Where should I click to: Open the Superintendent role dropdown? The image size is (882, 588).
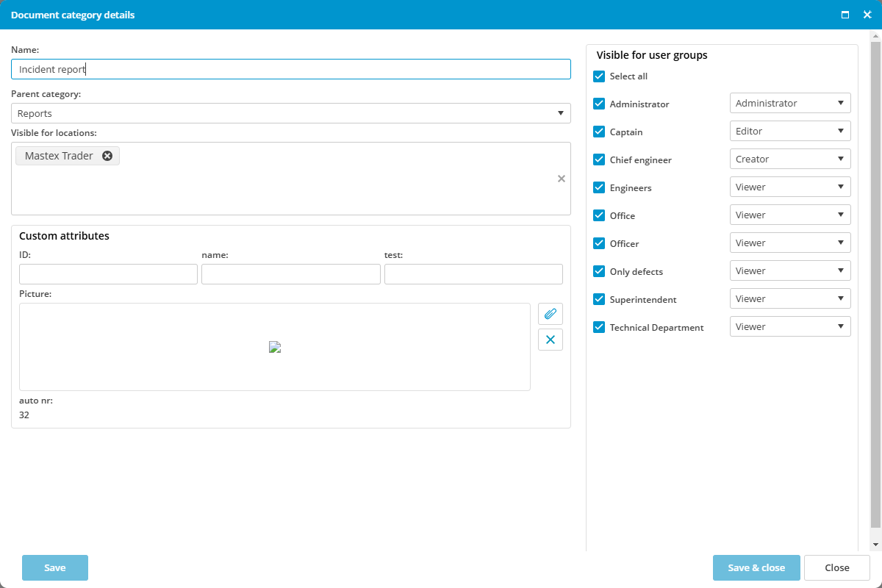pos(790,298)
